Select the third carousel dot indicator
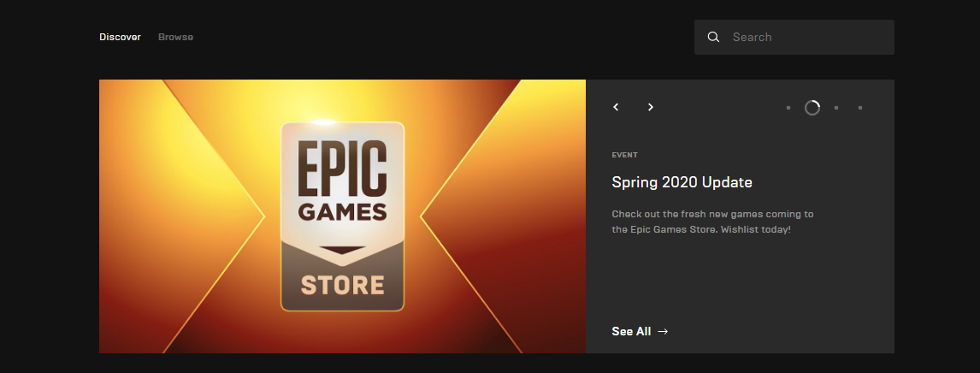The width and height of the screenshot is (980, 373). pos(836,108)
